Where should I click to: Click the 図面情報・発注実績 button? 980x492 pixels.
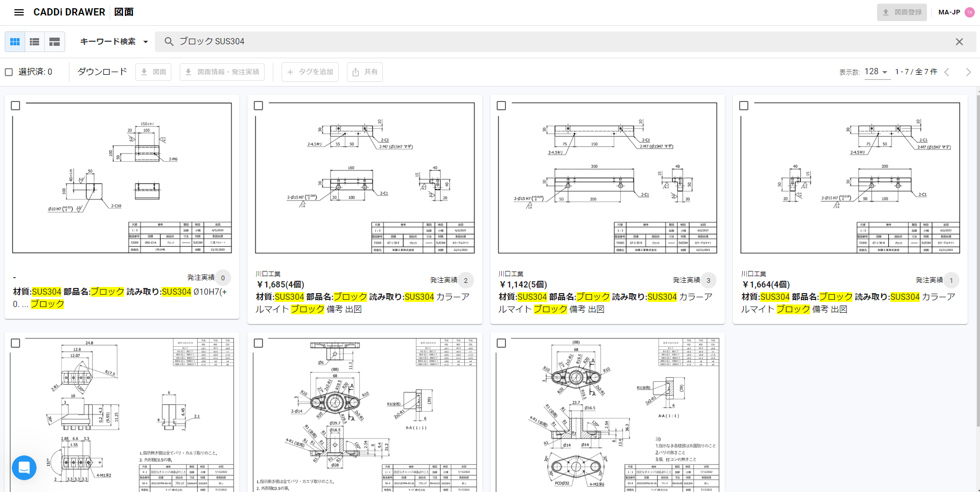pos(222,72)
